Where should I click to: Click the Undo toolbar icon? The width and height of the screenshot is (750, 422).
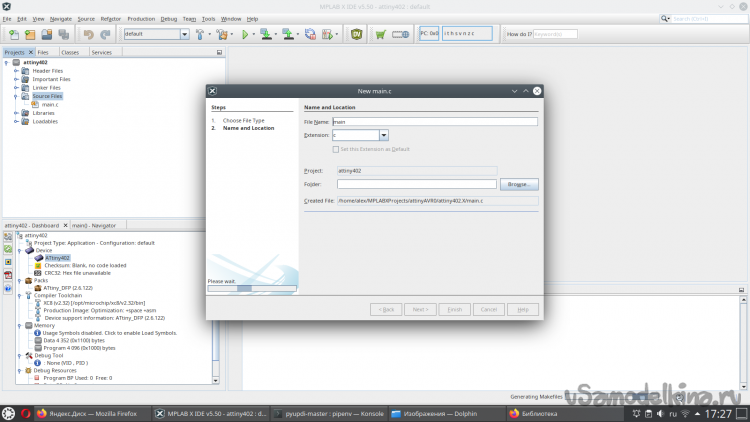point(89,34)
